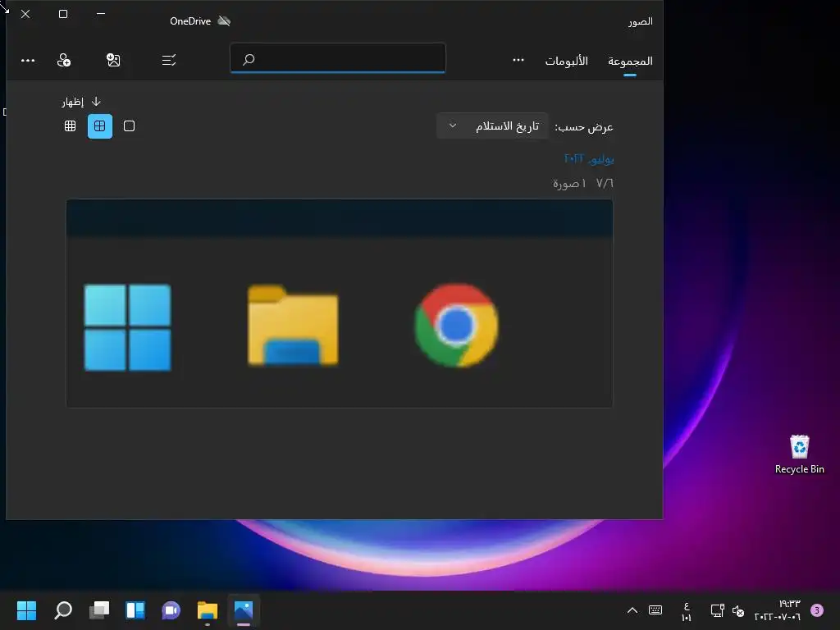
Task: Click the select items checklist icon
Action: coord(169,60)
